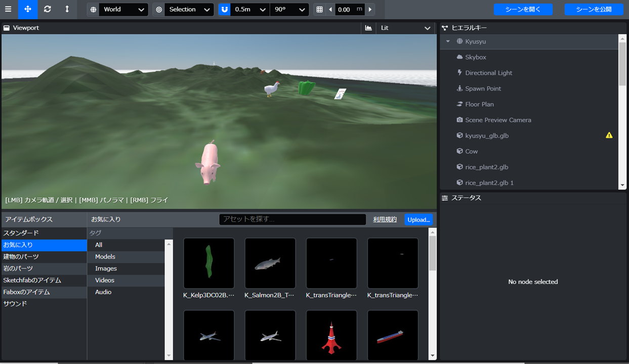
Task: Open the 利用規約 terms link
Action: (385, 219)
